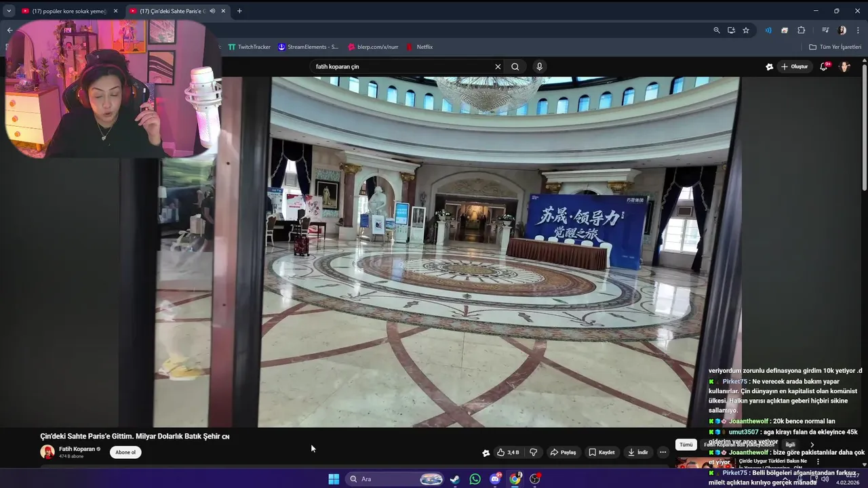Expand the 'Tüm Yer İşaretleri' bookmarks folder
This screenshot has width=868, height=488.
[x=835, y=47]
